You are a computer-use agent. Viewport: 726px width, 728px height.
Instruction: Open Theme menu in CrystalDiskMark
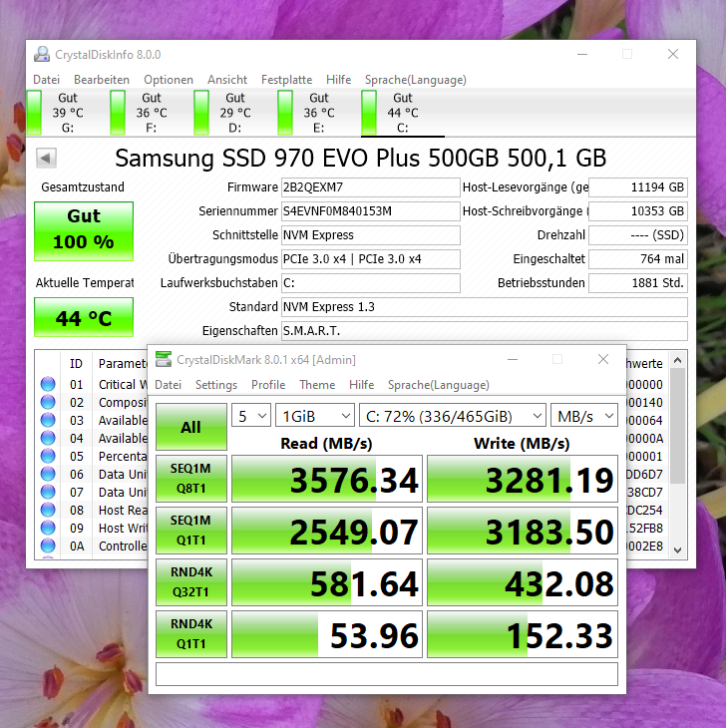[x=317, y=385]
